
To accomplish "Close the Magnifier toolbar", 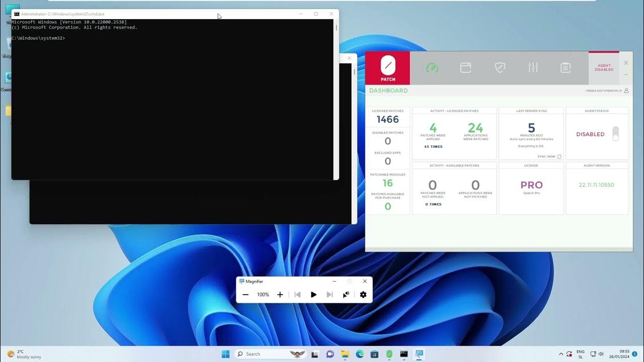I will (x=365, y=282).
